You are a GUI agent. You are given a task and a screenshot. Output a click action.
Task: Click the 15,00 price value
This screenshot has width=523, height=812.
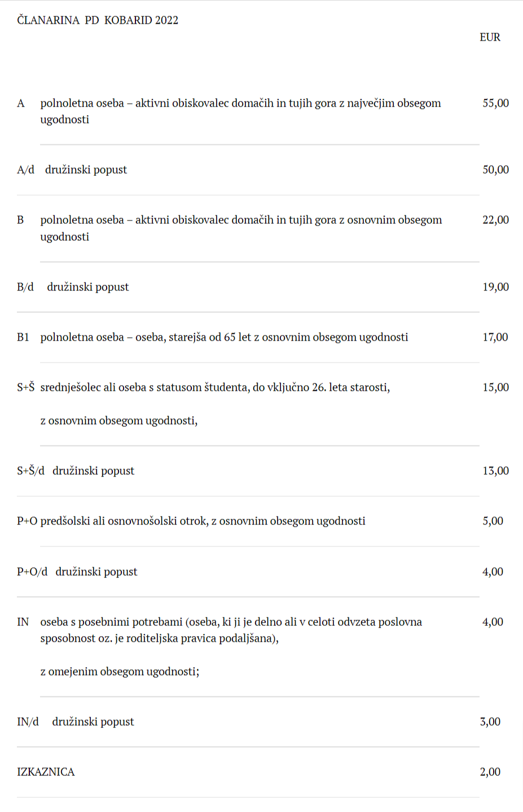pos(495,387)
